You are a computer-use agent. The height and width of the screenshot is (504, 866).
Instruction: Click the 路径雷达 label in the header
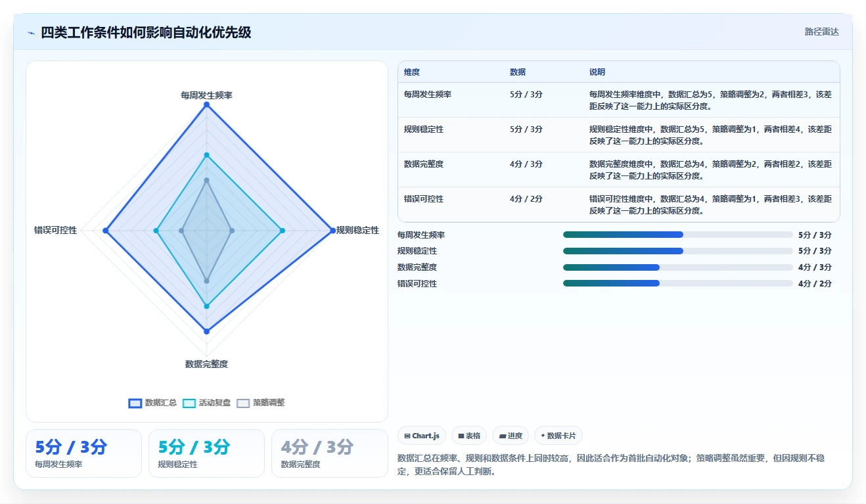822,32
